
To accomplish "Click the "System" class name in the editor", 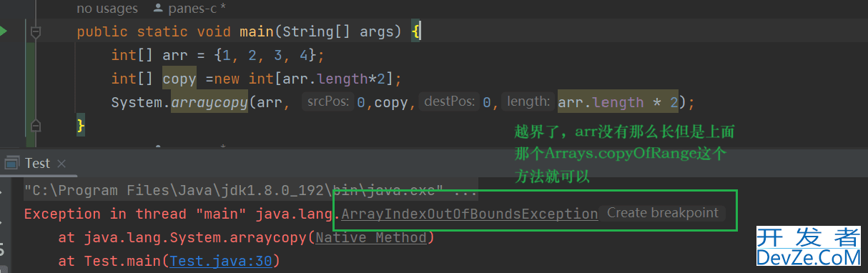I will pos(137,102).
